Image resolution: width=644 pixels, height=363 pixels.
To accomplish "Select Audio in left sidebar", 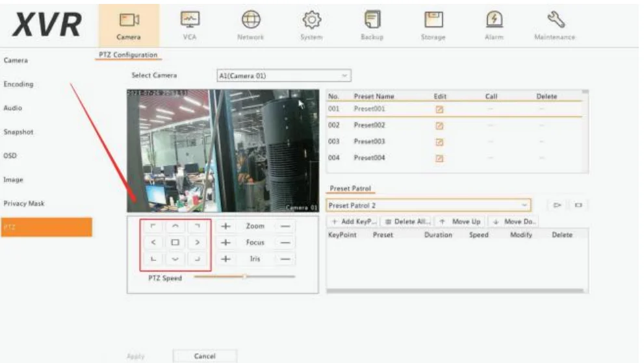I will [13, 108].
